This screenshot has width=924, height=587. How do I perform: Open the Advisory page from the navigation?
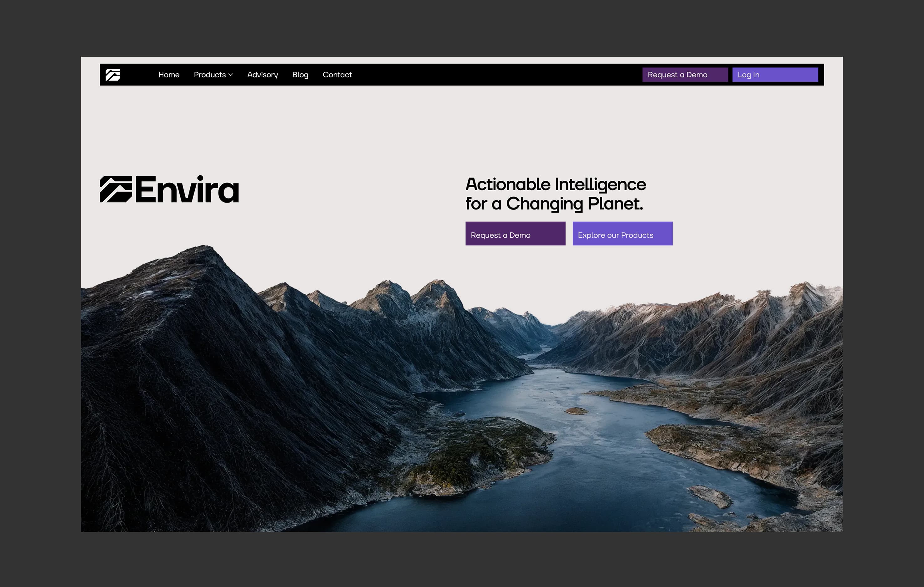pyautogui.click(x=263, y=75)
